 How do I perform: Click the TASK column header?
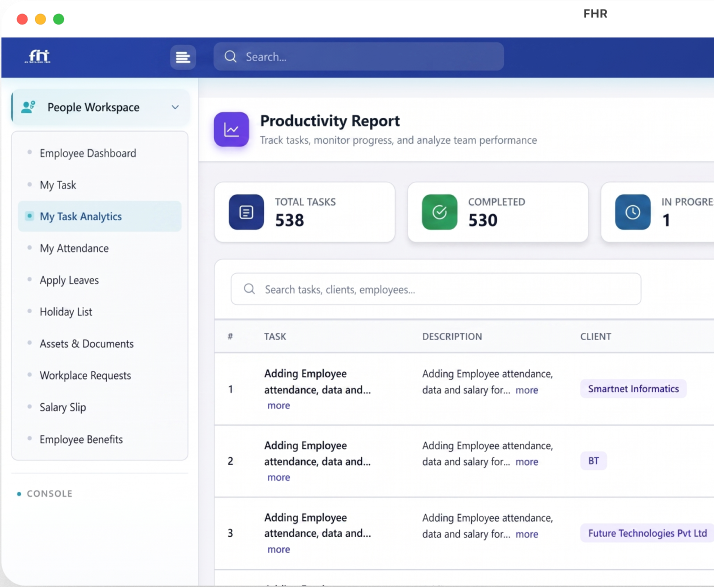click(x=275, y=337)
